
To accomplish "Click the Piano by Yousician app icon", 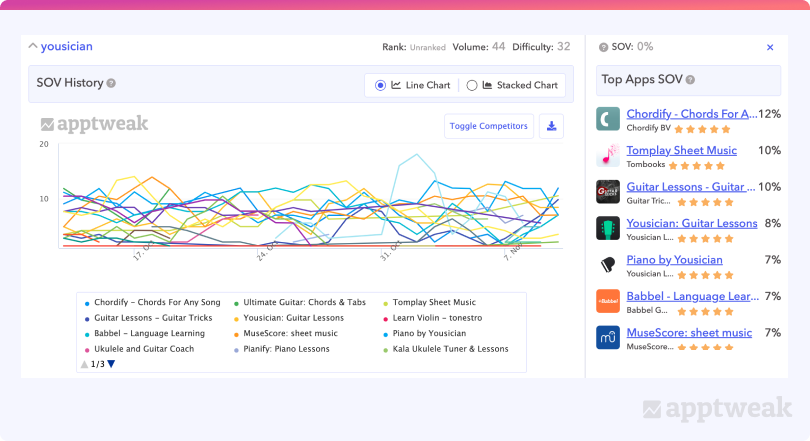I will point(608,265).
